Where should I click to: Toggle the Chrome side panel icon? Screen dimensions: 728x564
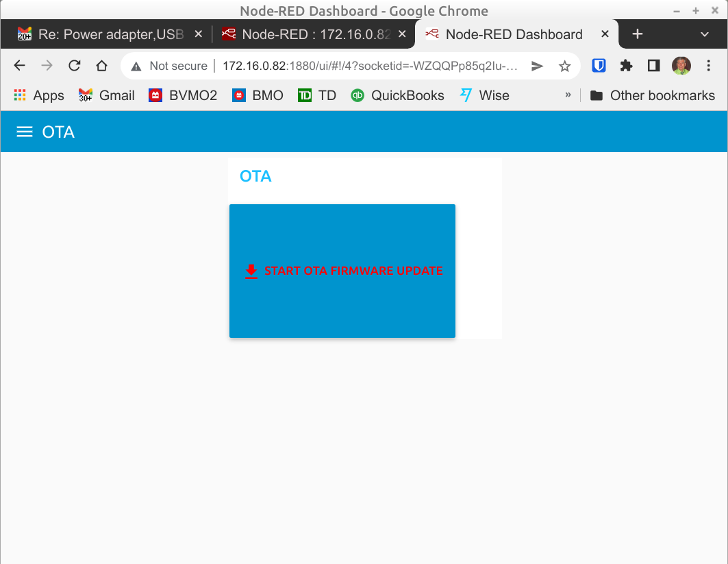[653, 66]
